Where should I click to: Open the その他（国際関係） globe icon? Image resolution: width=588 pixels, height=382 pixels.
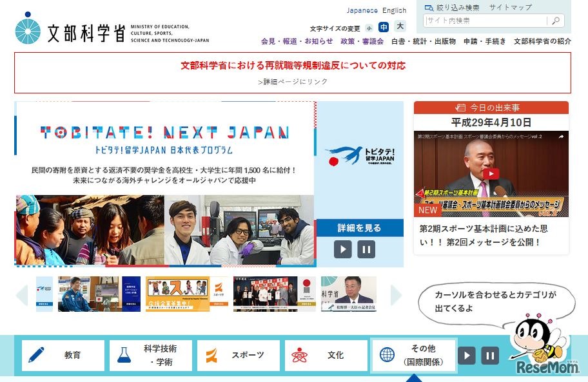coord(386,355)
